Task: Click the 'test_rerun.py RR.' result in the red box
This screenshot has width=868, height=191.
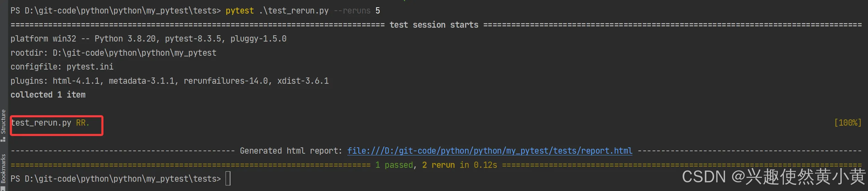Action: tap(50, 123)
